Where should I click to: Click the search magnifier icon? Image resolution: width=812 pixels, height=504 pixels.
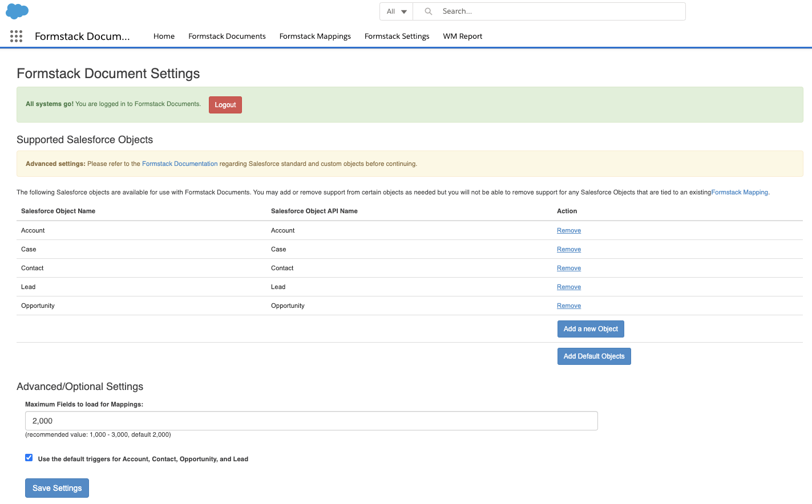tap(429, 11)
